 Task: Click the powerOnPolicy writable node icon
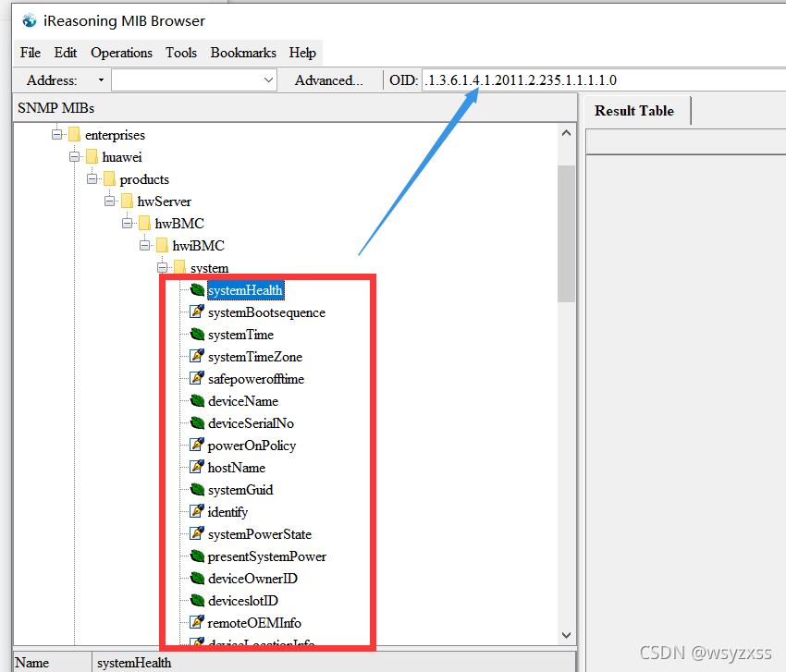point(197,445)
